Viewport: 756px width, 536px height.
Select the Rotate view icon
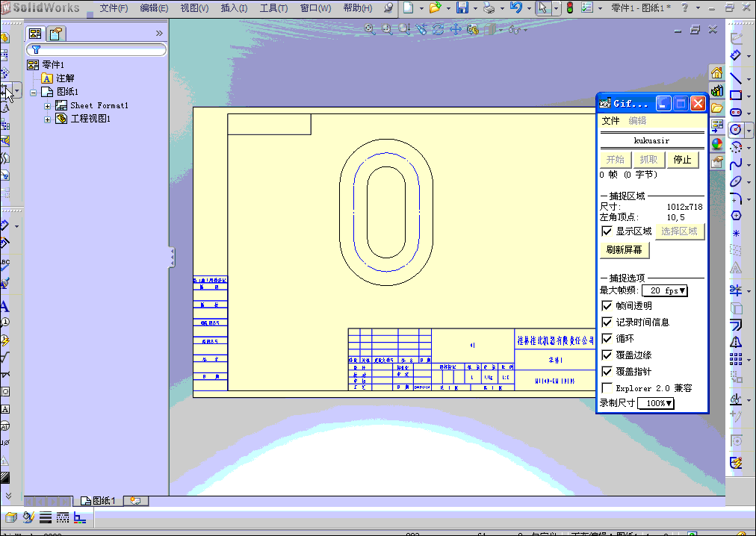coord(439,29)
